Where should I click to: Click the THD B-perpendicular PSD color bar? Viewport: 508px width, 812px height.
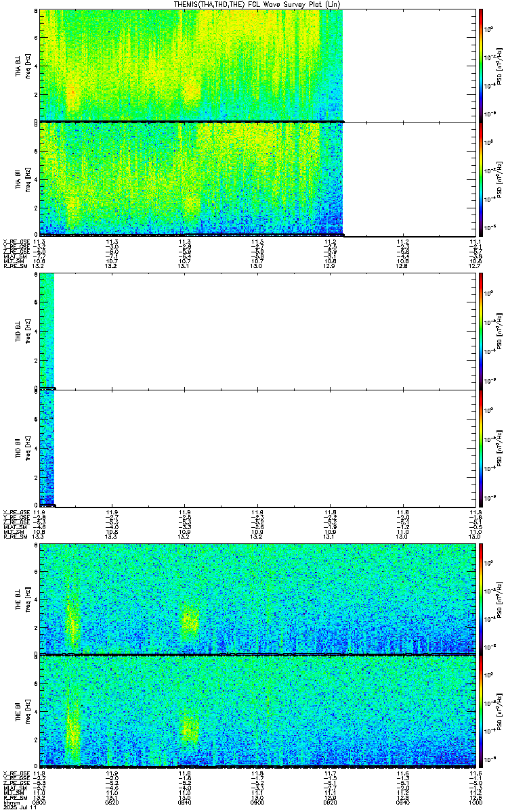(x=480, y=330)
